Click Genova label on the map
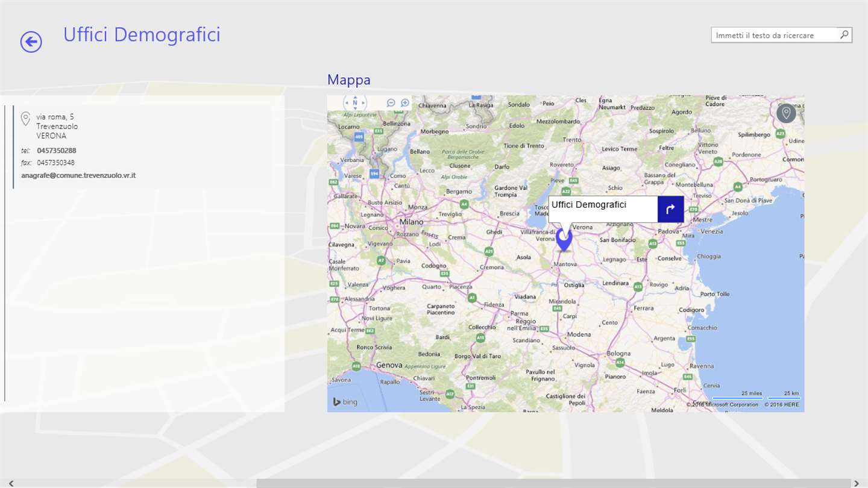 click(x=389, y=365)
